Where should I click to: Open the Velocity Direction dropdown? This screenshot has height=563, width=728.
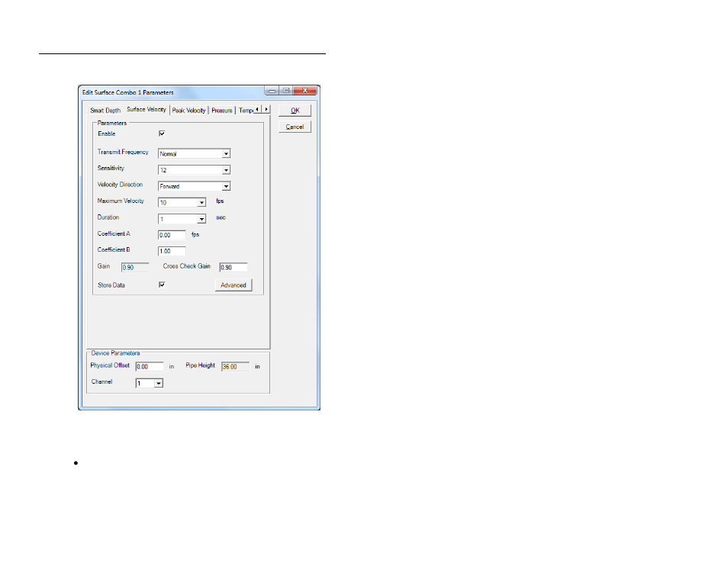coord(226,186)
